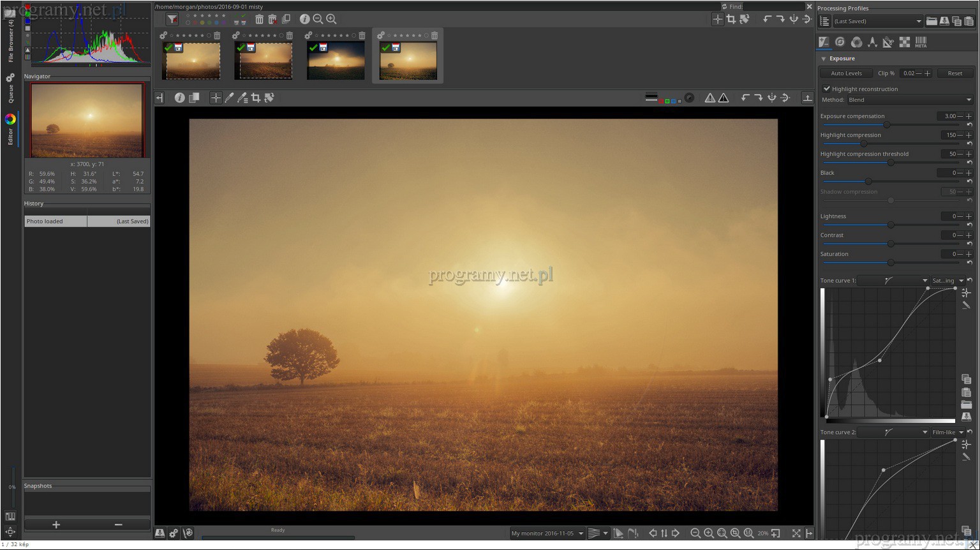Click the Reset button in Exposure

[954, 73]
